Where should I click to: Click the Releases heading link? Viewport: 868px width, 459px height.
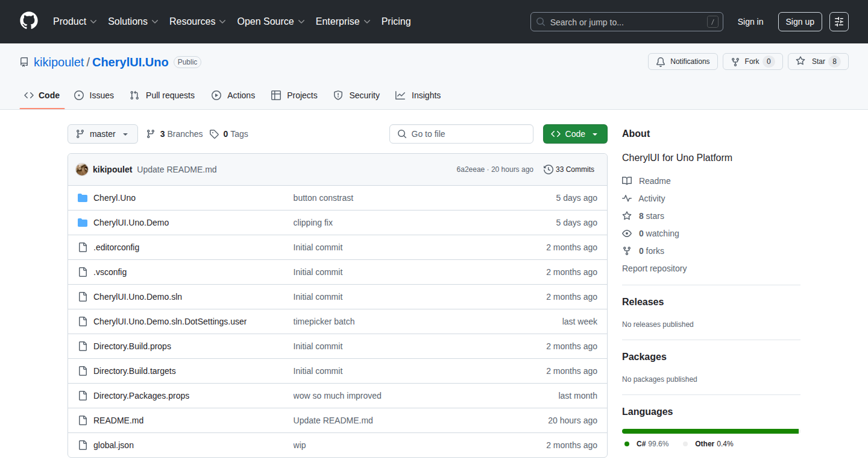coord(643,302)
